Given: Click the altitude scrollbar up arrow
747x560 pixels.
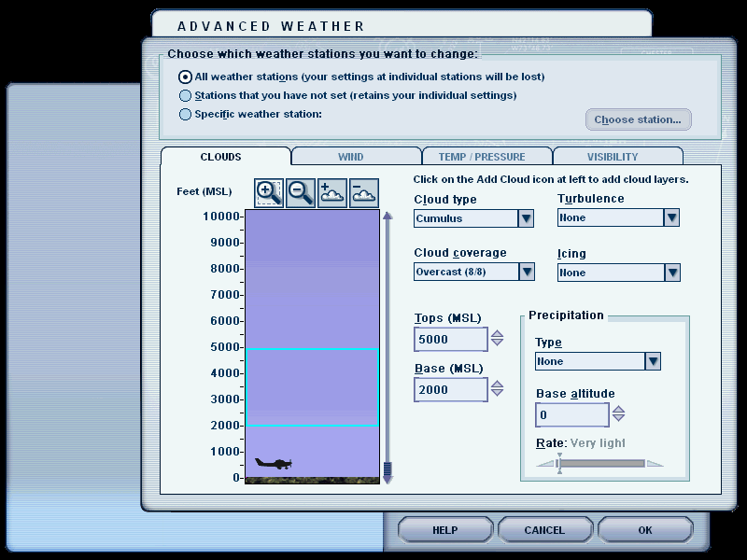Looking at the screenshot, I should coord(388,216).
